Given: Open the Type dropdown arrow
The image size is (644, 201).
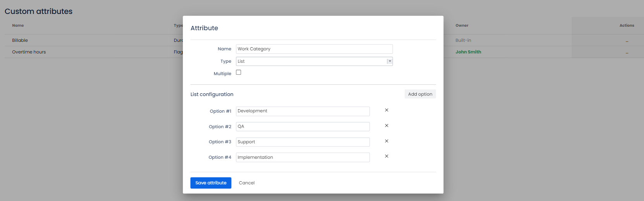Looking at the screenshot, I should [x=390, y=61].
